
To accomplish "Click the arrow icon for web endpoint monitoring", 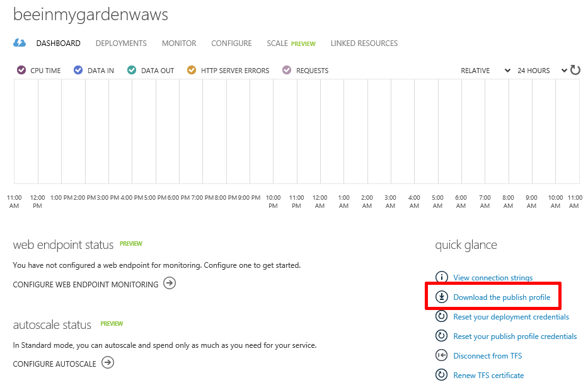I will [x=170, y=283].
